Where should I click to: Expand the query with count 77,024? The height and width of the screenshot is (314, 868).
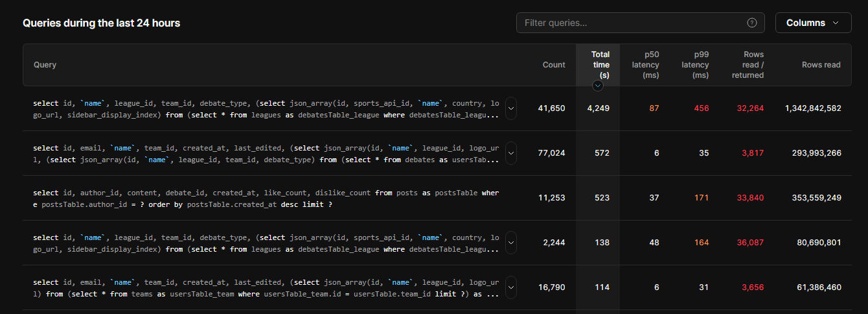(511, 153)
